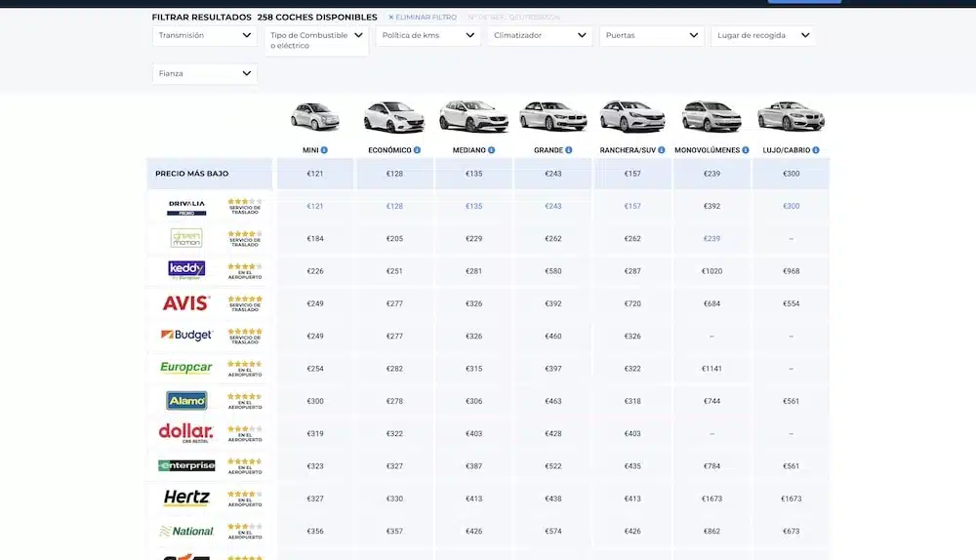The width and height of the screenshot is (976, 560).
Task: Click the info icon next to MEDIANO
Action: (x=492, y=150)
